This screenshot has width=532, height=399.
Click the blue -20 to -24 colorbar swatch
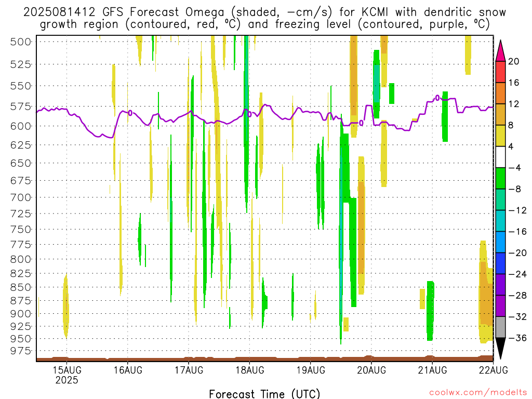pyautogui.click(x=500, y=263)
